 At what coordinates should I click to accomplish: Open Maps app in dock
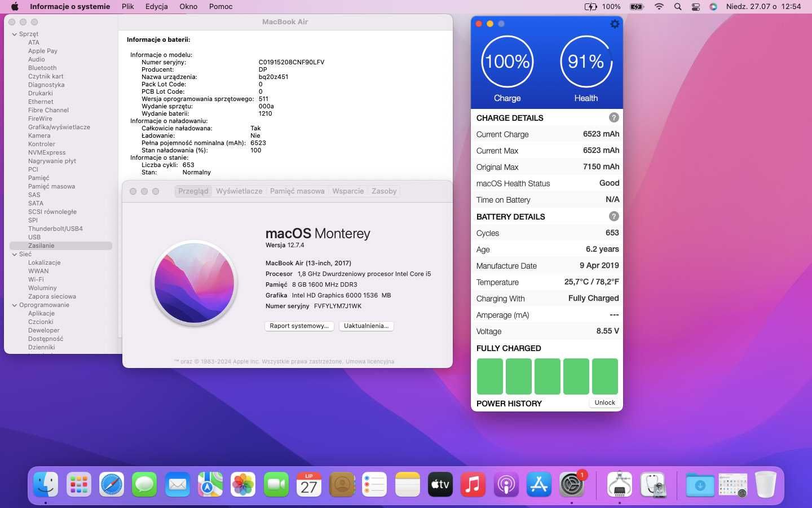pyautogui.click(x=210, y=484)
